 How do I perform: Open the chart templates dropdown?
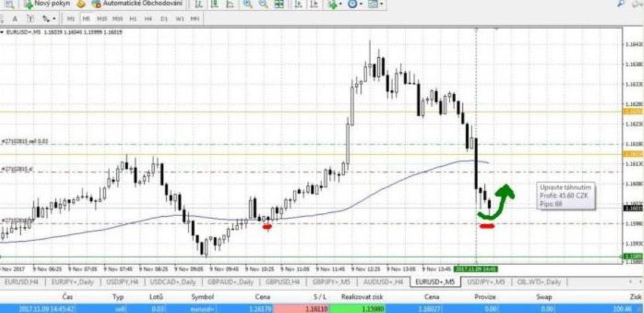click(x=375, y=4)
